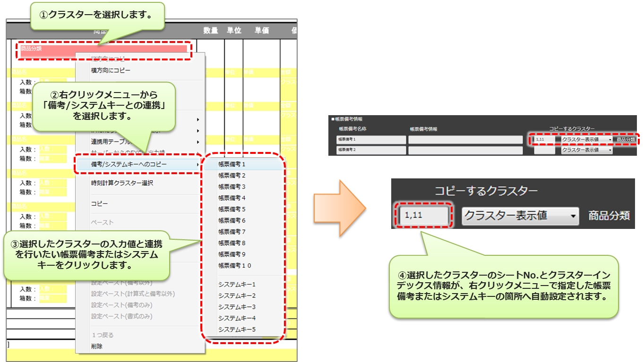644x362 pixels.
Task: Choose 横方向にコピー from the context menu
Action: [x=111, y=70]
